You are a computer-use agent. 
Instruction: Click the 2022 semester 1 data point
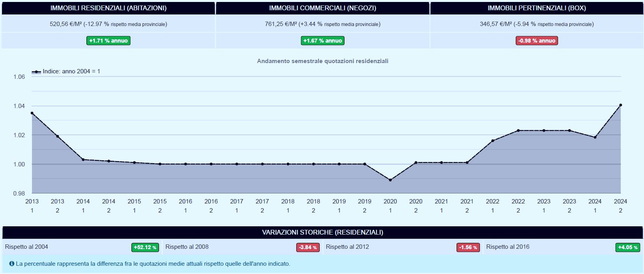(x=492, y=141)
